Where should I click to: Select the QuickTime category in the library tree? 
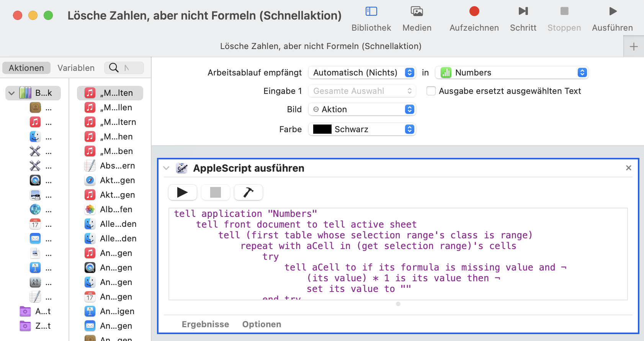click(x=35, y=180)
